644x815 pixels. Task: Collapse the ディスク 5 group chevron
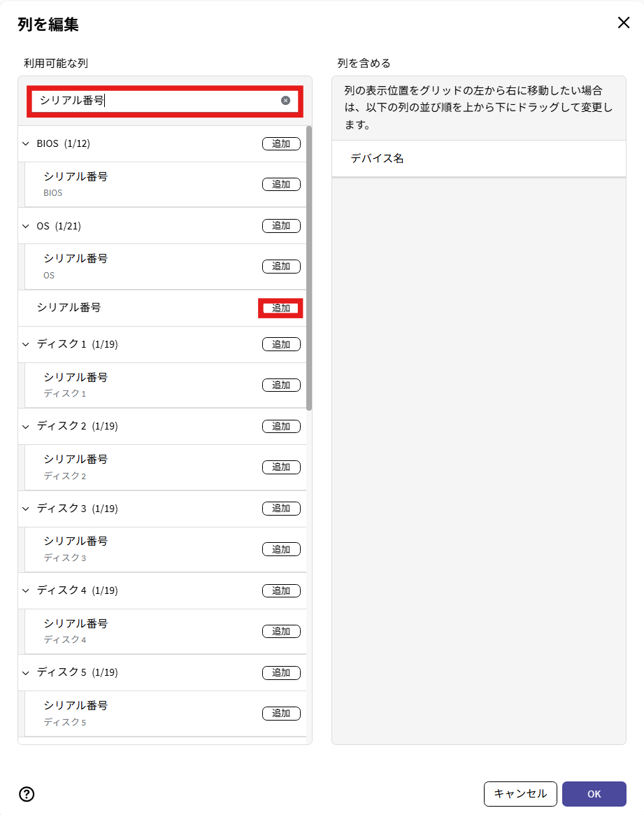point(26,672)
